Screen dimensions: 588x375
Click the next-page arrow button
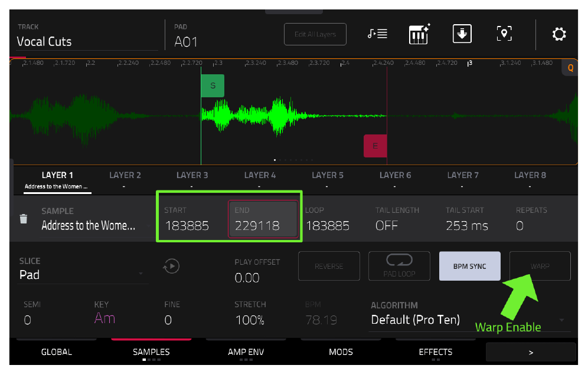point(531,352)
